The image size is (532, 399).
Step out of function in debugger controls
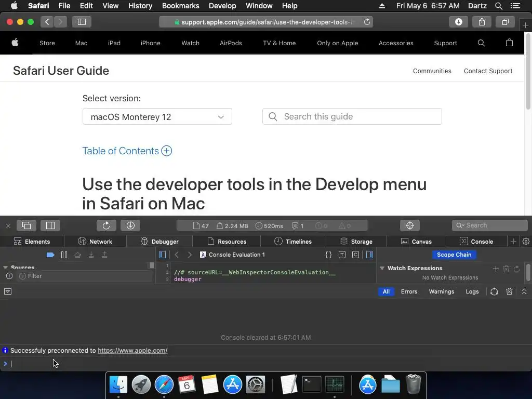tap(104, 255)
